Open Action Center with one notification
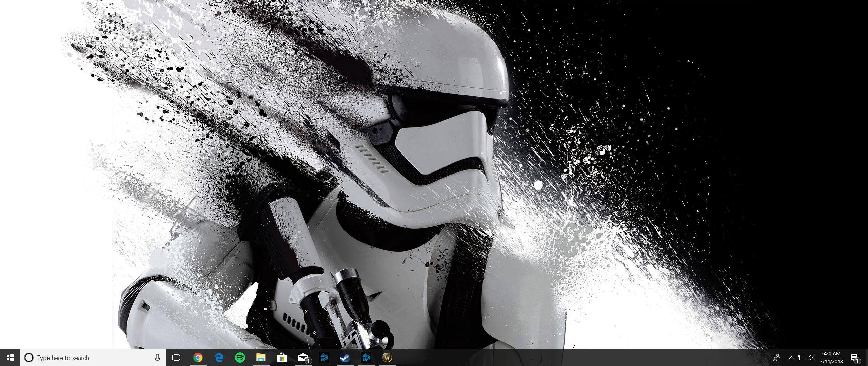Viewport: 868px width, 366px height. coord(855,358)
